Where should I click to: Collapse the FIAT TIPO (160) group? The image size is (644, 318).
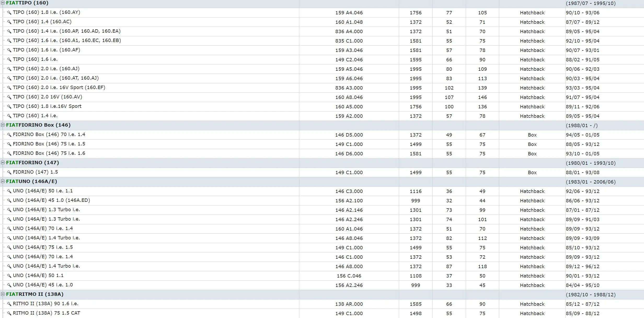coord(3,3)
